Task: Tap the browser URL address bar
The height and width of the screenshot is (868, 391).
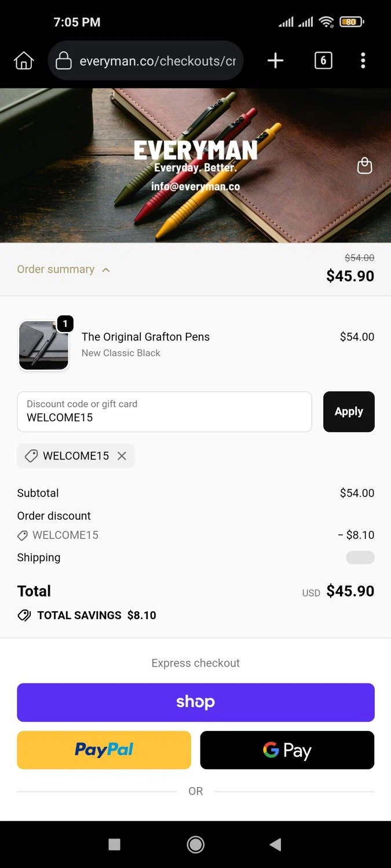Action: (x=157, y=61)
